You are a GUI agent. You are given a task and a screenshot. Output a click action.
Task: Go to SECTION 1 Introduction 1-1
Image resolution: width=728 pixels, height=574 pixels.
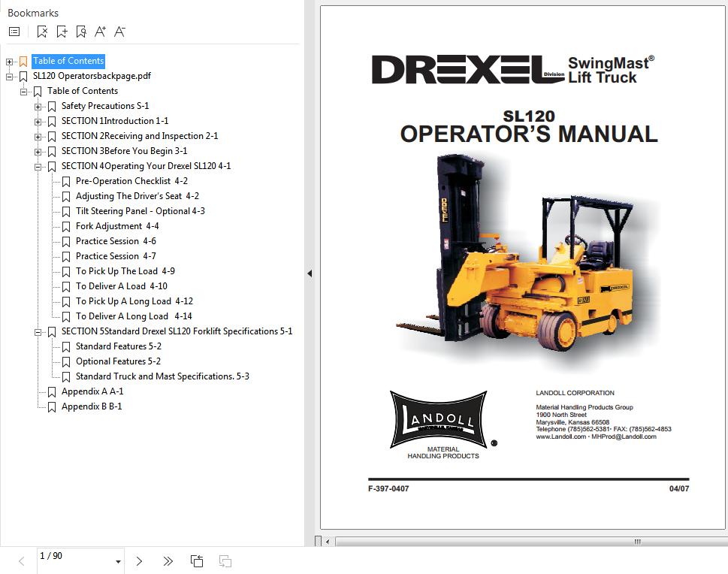pos(115,121)
